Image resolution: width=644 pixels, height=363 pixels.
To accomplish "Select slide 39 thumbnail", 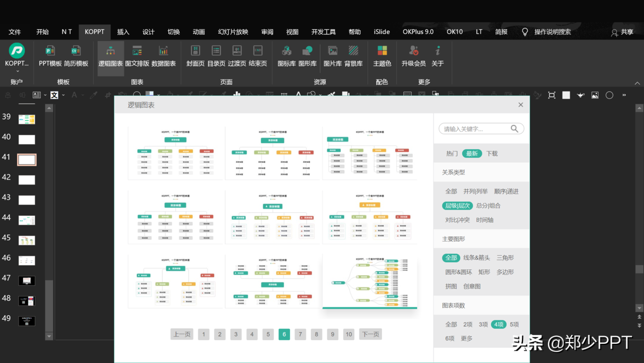I will coord(27,119).
